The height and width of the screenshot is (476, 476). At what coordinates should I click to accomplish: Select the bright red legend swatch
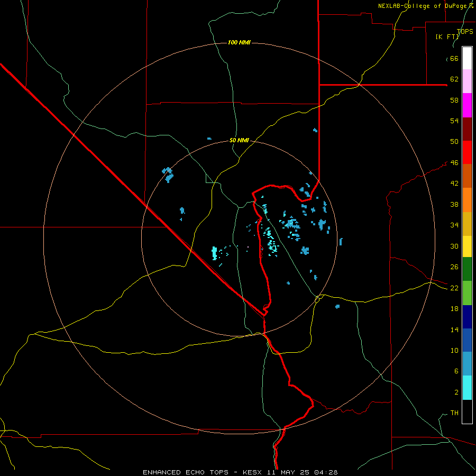(467, 152)
